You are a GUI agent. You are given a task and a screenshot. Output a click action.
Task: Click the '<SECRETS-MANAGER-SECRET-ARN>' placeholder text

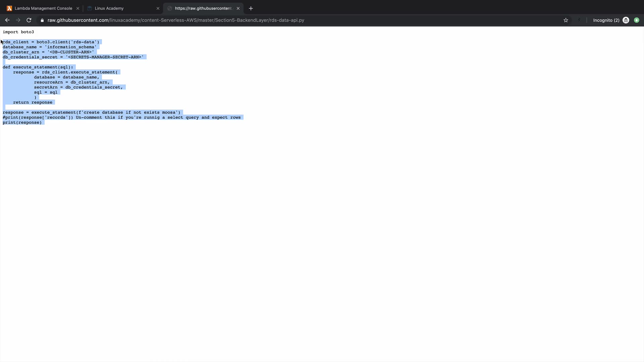[105, 57]
